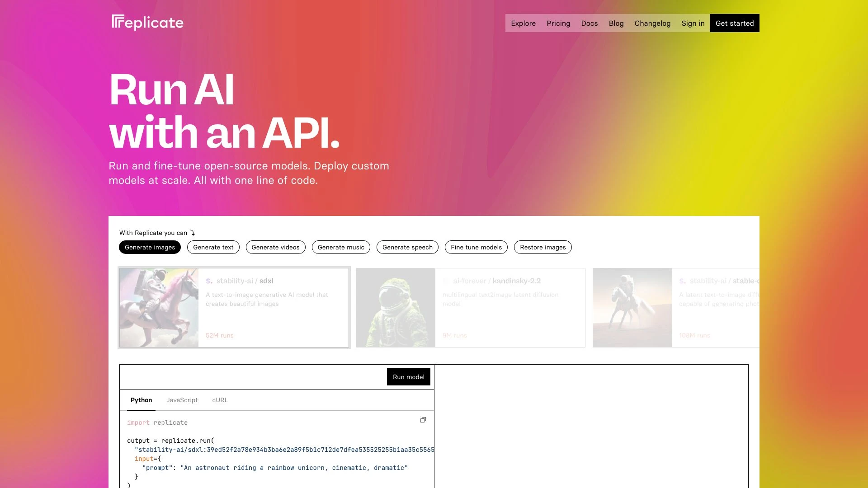Select the 'Generate music' tab
This screenshot has width=868, height=488.
click(x=340, y=247)
